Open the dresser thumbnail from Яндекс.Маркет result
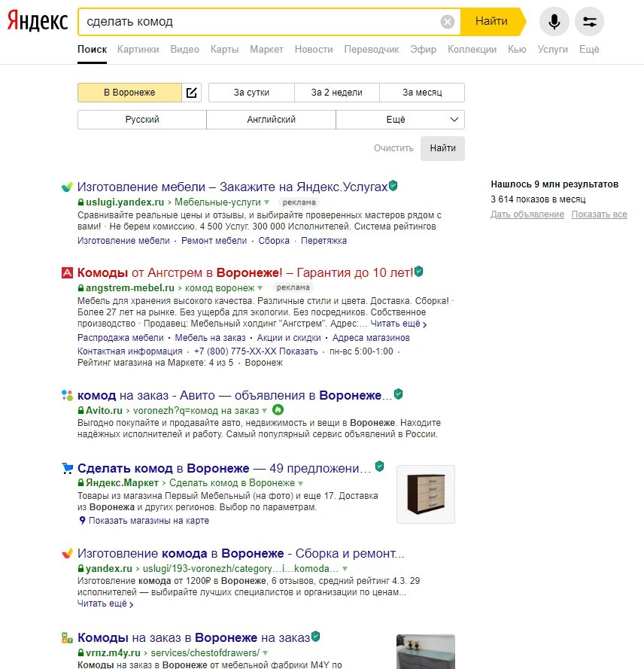Image resolution: width=644 pixels, height=669 pixels. coord(426,494)
